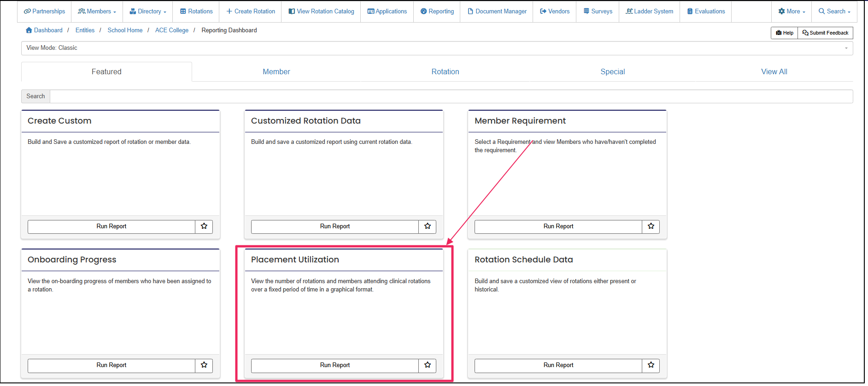Open Reporting in the navbar

click(437, 11)
